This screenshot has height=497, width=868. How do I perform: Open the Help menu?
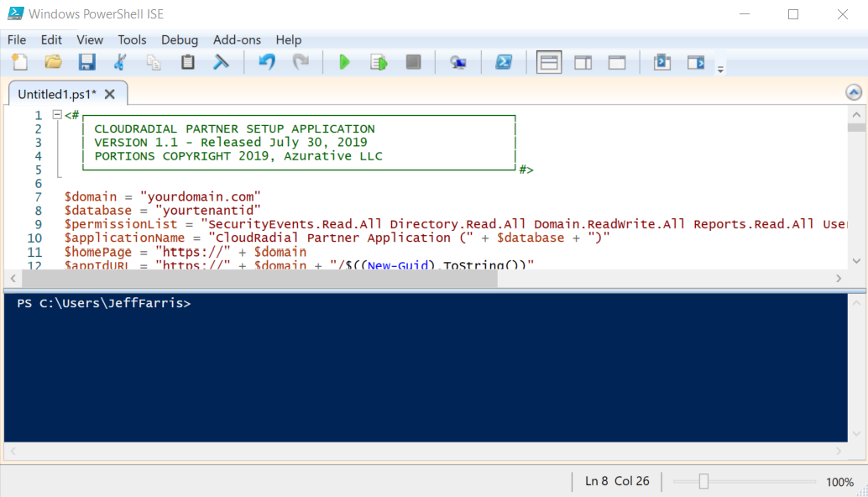coord(289,39)
